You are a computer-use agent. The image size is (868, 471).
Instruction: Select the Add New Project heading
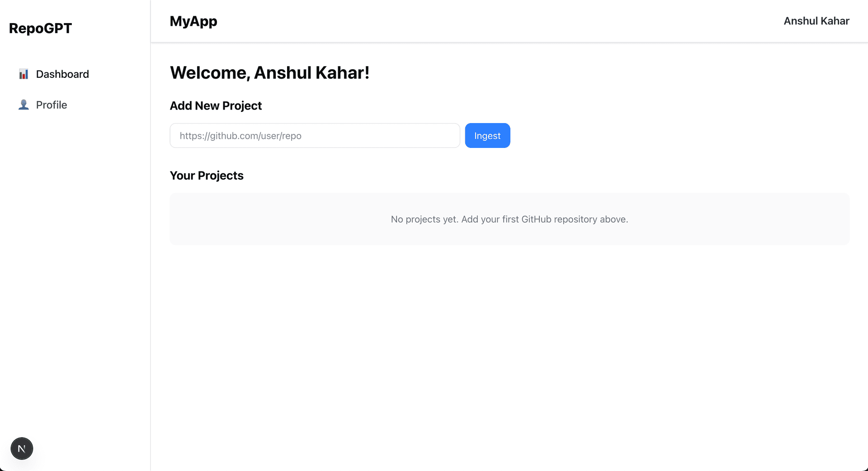(216, 106)
